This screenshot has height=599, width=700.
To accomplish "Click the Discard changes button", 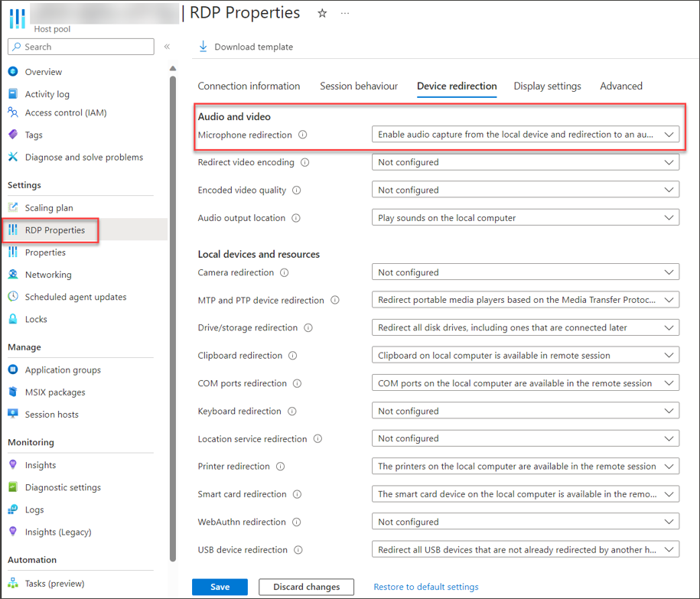I will coord(306,587).
